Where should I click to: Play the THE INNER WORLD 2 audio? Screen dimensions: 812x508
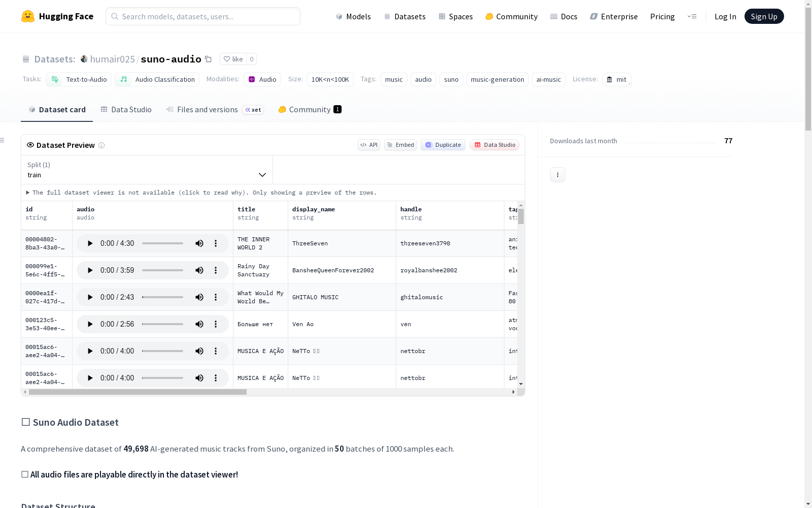[x=90, y=243]
